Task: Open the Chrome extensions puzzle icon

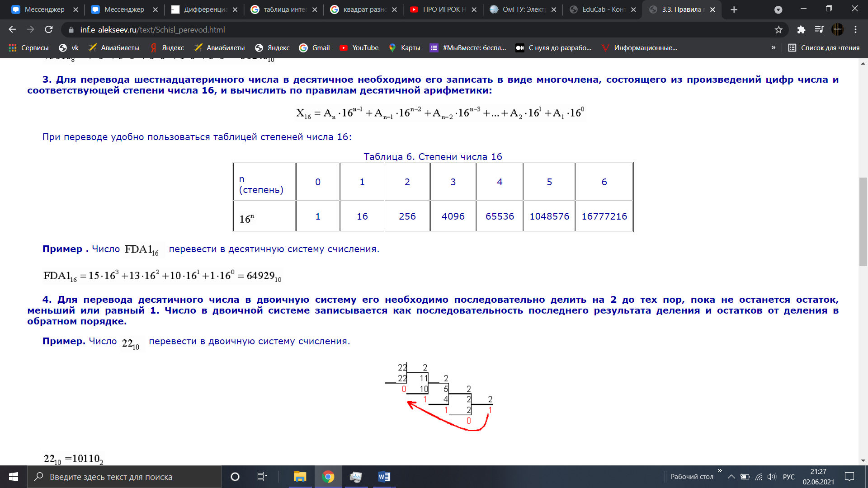Action: [801, 29]
